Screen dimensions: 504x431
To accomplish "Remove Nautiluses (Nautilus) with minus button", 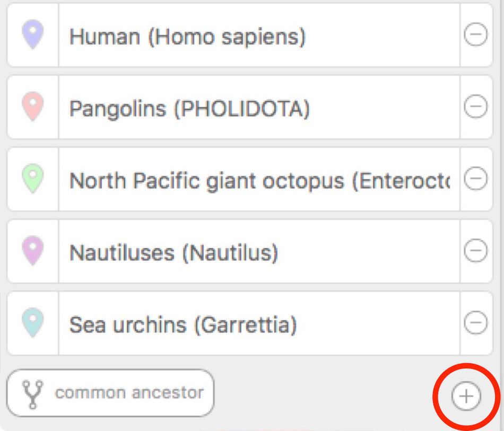I will pos(475,251).
